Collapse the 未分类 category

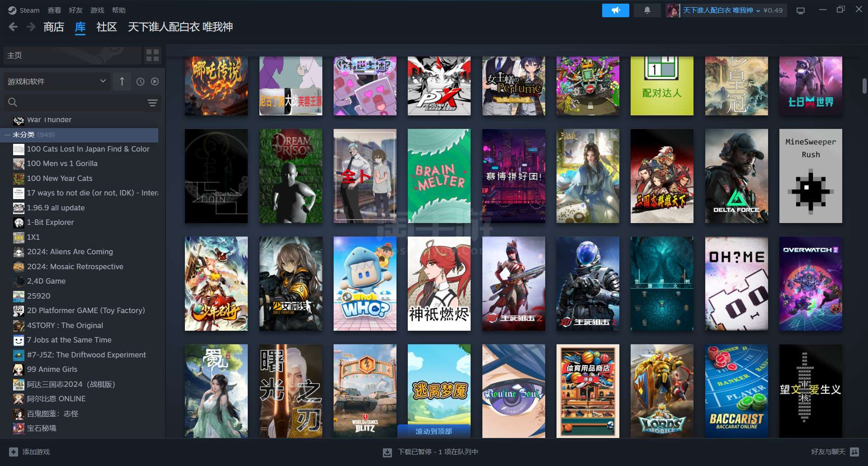7,135
